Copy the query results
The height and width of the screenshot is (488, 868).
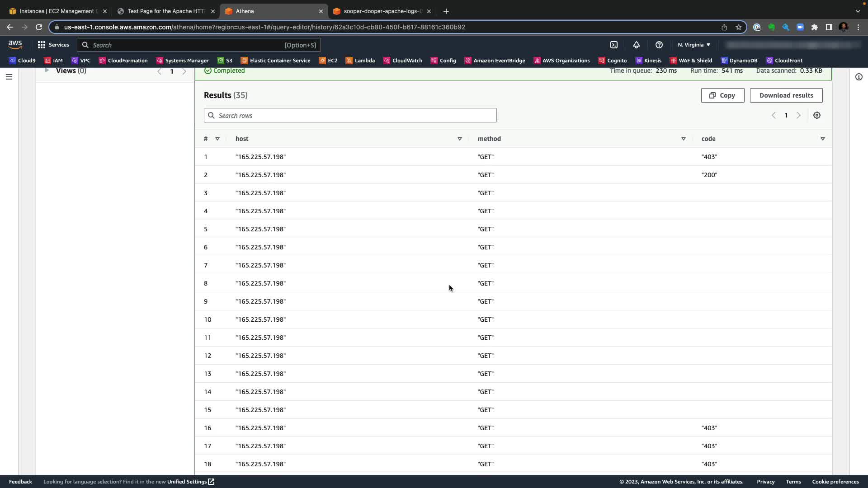pos(722,95)
